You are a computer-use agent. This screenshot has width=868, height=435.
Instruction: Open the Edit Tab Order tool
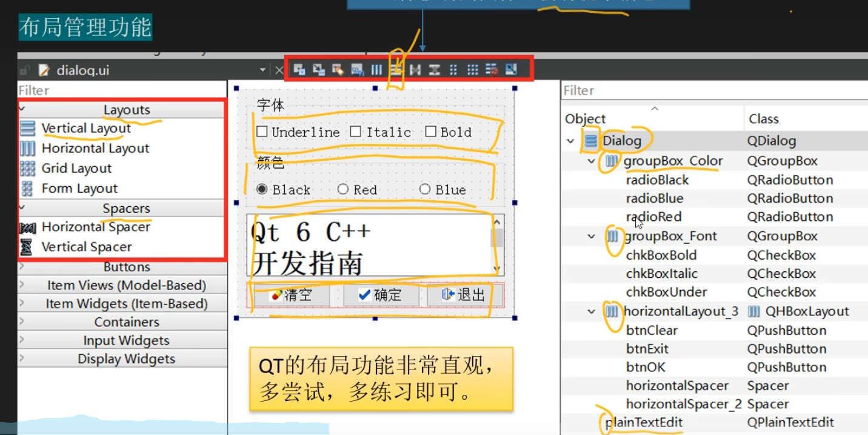[357, 70]
